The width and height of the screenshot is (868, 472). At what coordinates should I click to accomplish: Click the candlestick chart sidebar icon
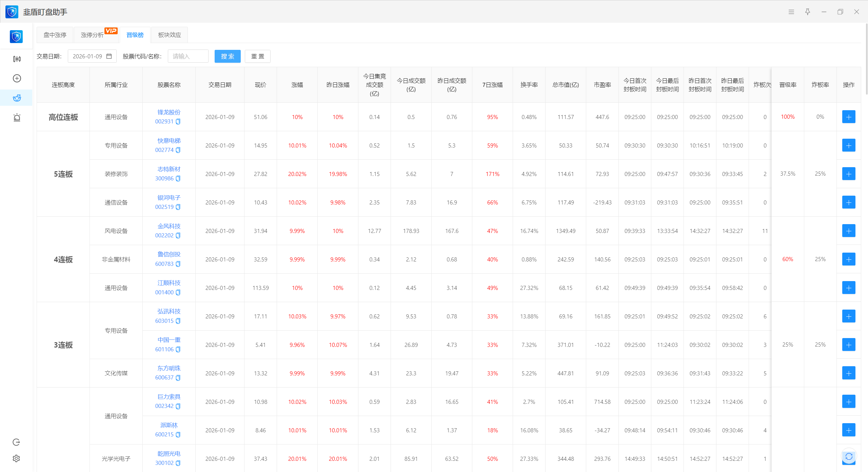coord(17,59)
